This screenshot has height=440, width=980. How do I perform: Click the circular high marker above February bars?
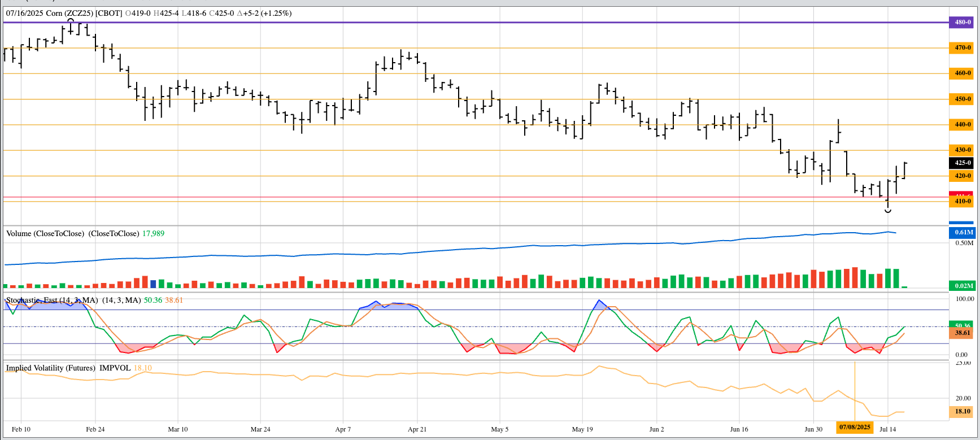[x=71, y=21]
